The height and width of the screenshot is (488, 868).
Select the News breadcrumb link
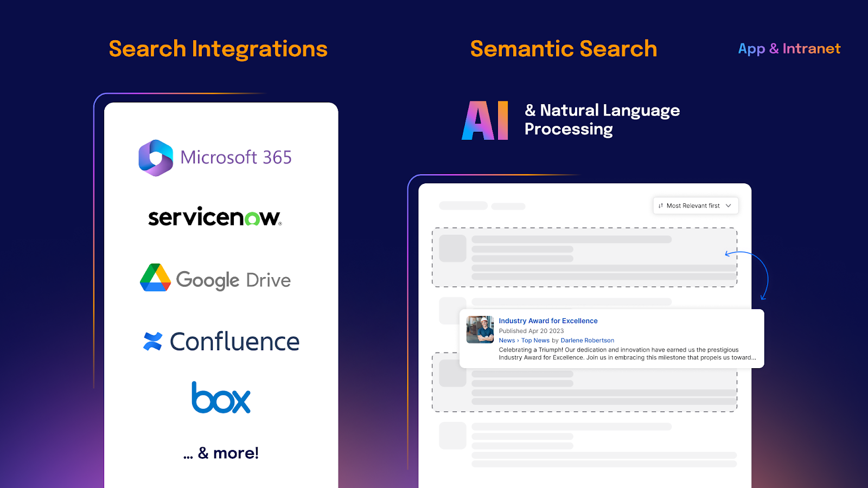(507, 340)
